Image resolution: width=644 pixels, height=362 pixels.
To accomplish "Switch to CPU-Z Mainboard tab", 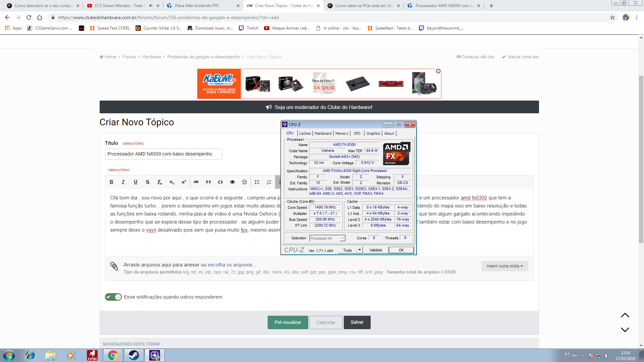I will click(323, 133).
